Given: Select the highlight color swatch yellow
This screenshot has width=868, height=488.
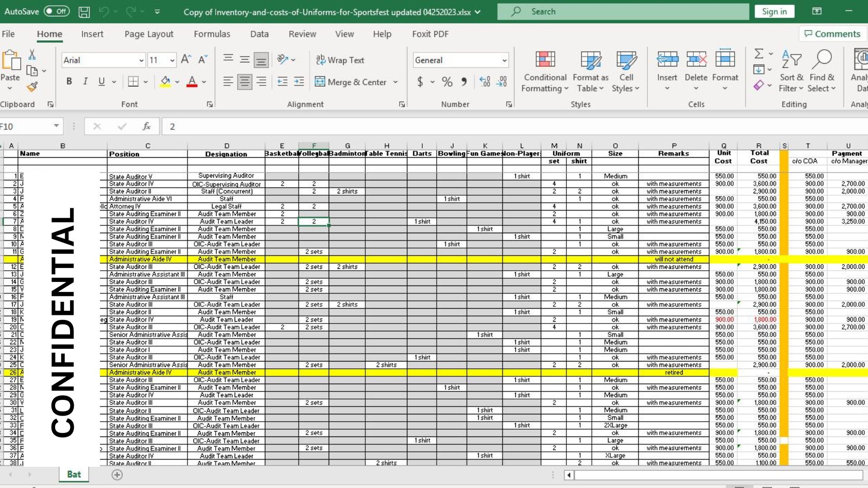Looking at the screenshot, I should pyautogui.click(x=166, y=86).
